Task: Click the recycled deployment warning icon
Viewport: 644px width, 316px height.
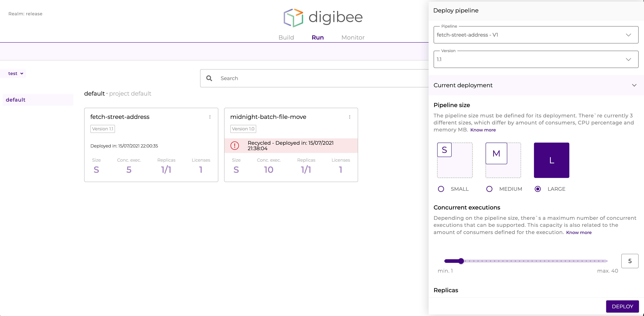Action: (235, 146)
